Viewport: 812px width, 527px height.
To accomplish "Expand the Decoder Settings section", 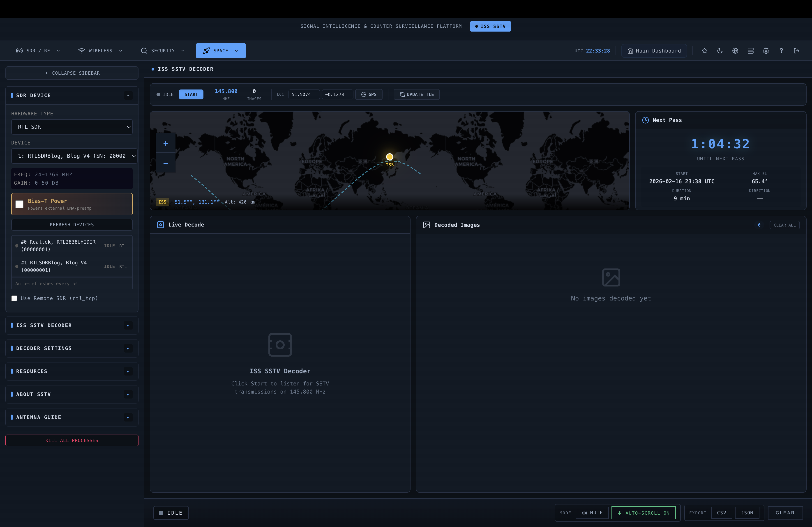I will coord(72,348).
